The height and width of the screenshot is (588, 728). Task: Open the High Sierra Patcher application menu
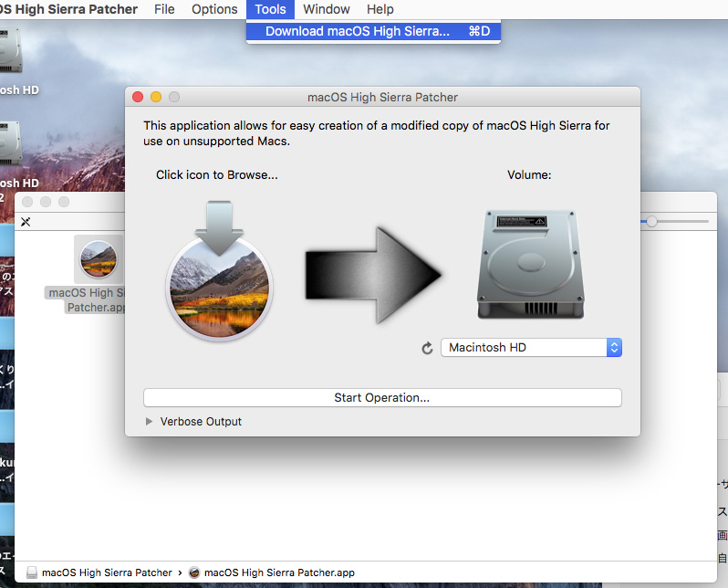tap(68, 9)
